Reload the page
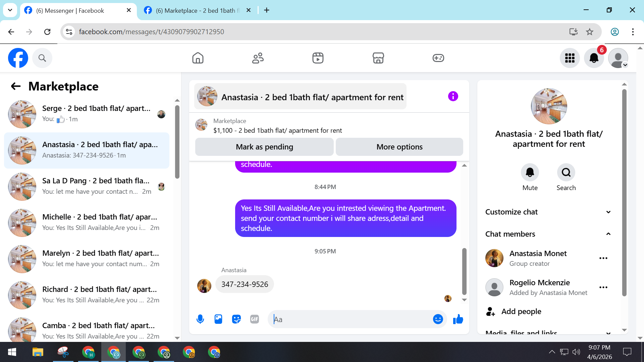Image resolution: width=644 pixels, height=362 pixels. pos(47,32)
